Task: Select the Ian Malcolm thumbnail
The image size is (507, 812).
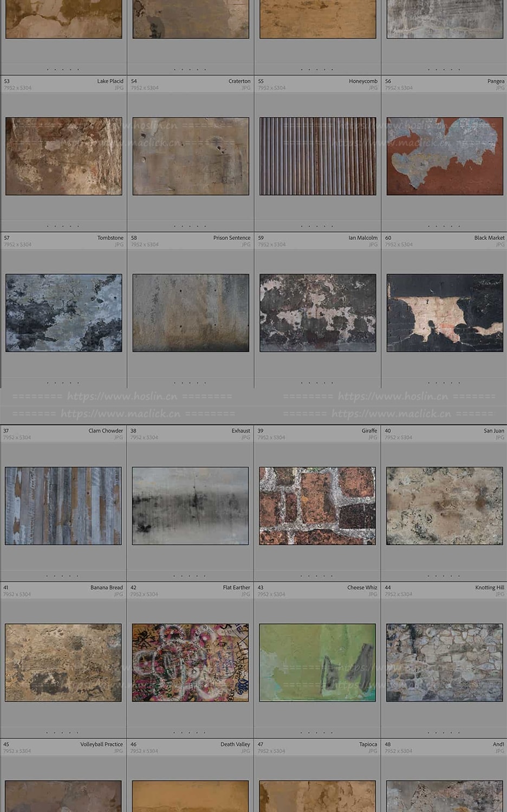Action: coord(318,313)
